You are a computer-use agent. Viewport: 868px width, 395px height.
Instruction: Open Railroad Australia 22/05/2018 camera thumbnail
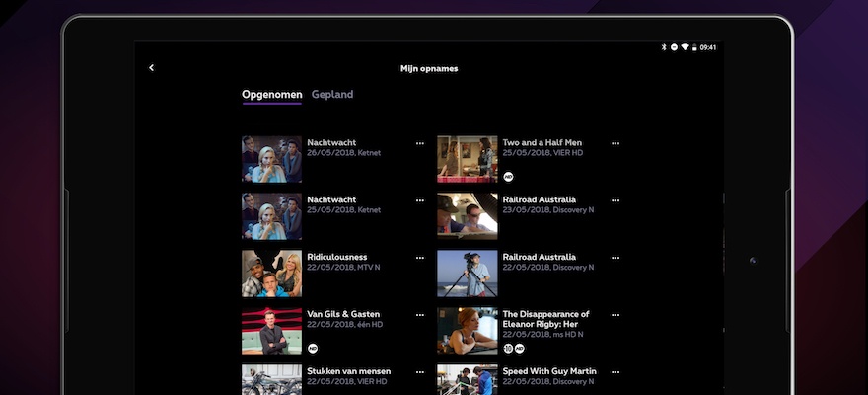[x=468, y=274]
